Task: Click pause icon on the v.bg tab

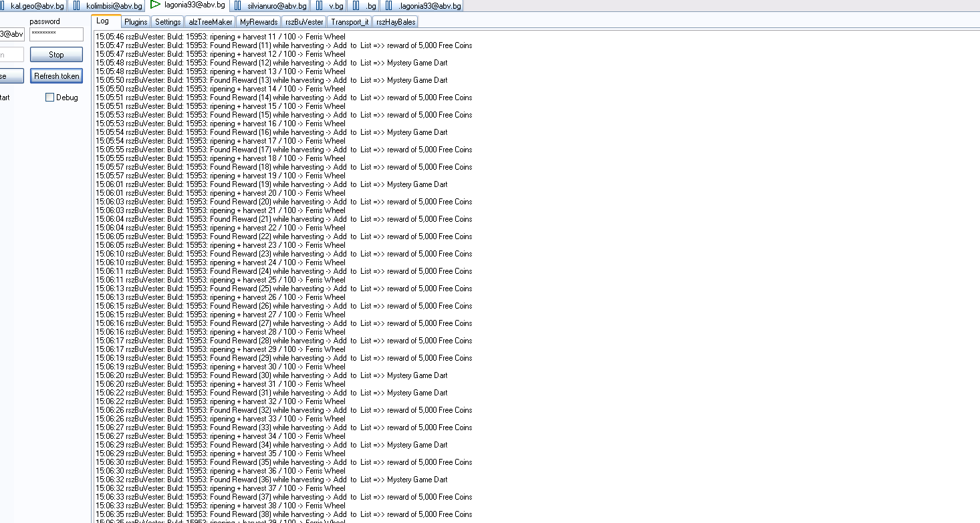Action: (x=319, y=6)
